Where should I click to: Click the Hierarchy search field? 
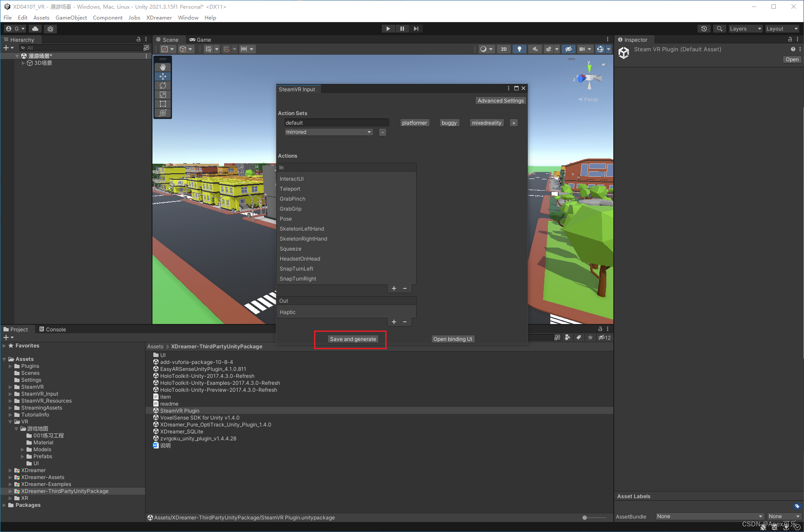coord(81,48)
